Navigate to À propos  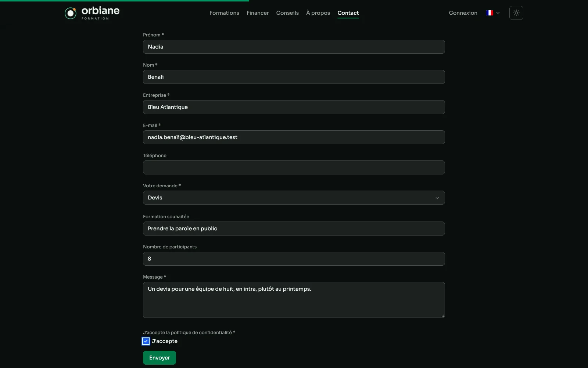point(318,13)
